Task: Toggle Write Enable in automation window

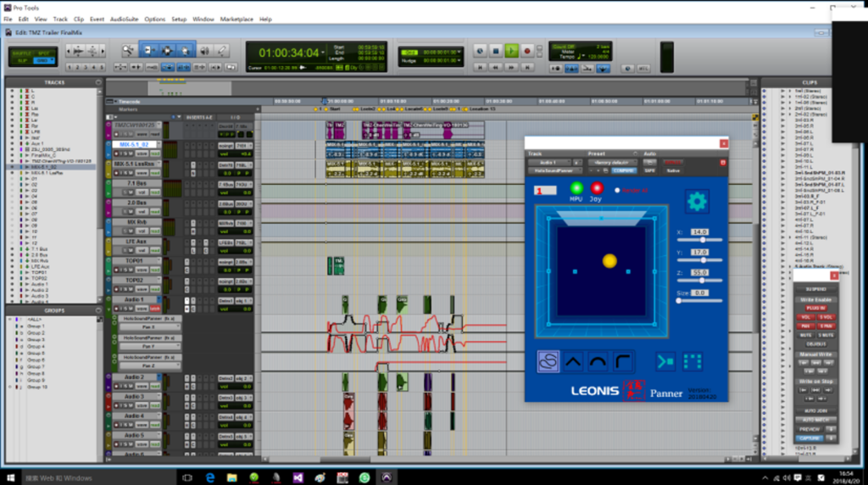Action: [815, 299]
